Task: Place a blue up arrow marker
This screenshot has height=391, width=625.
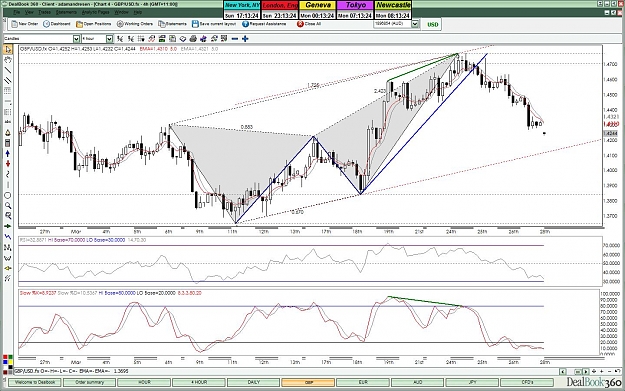Action: point(8,153)
